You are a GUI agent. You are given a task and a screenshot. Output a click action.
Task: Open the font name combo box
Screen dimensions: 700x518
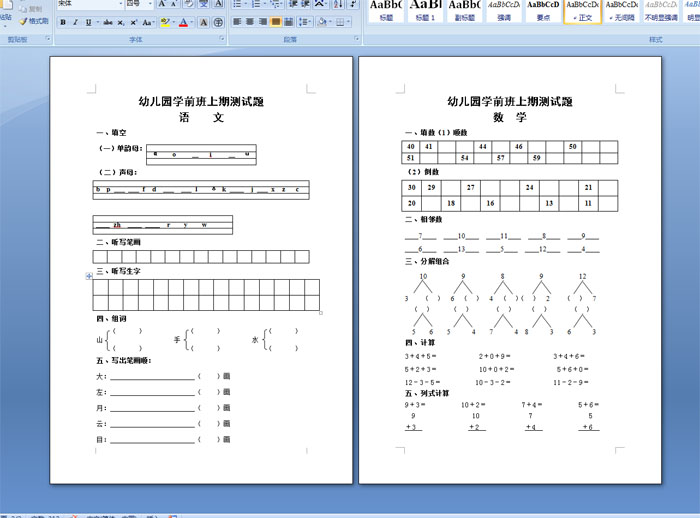click(91, 4)
